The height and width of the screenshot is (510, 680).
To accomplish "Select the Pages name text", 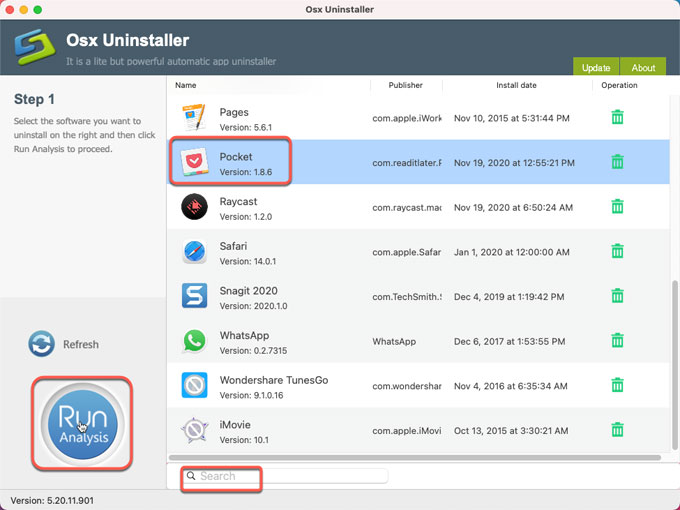I will point(234,112).
